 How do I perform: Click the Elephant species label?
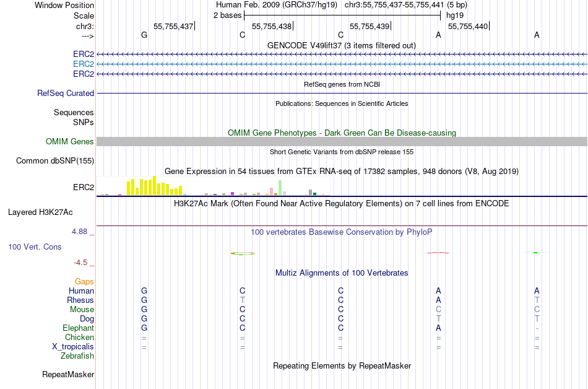pyautogui.click(x=79, y=328)
